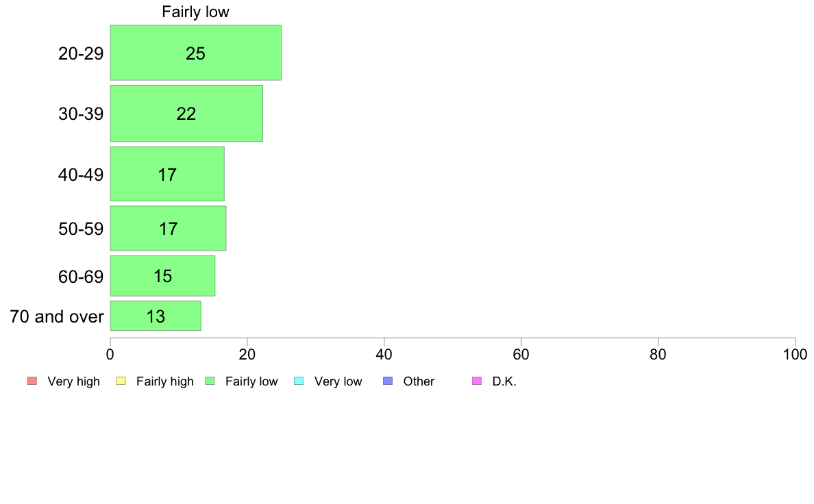Click the 40 tick label on x-axis
The image size is (814, 504).
pyautogui.click(x=384, y=355)
